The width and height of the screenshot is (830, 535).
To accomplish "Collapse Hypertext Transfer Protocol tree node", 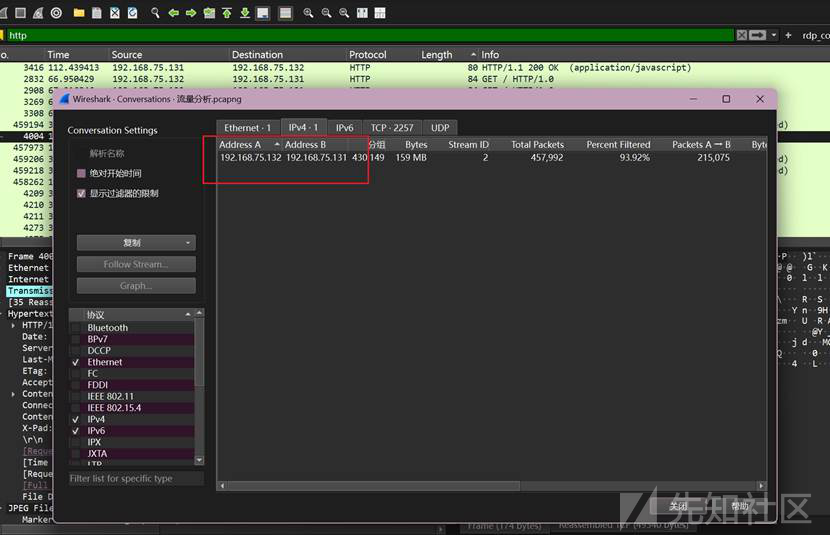I will click(x=3, y=314).
